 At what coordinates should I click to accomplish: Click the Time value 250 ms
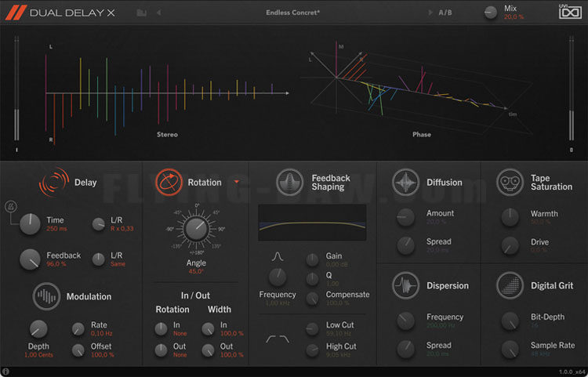click(56, 229)
